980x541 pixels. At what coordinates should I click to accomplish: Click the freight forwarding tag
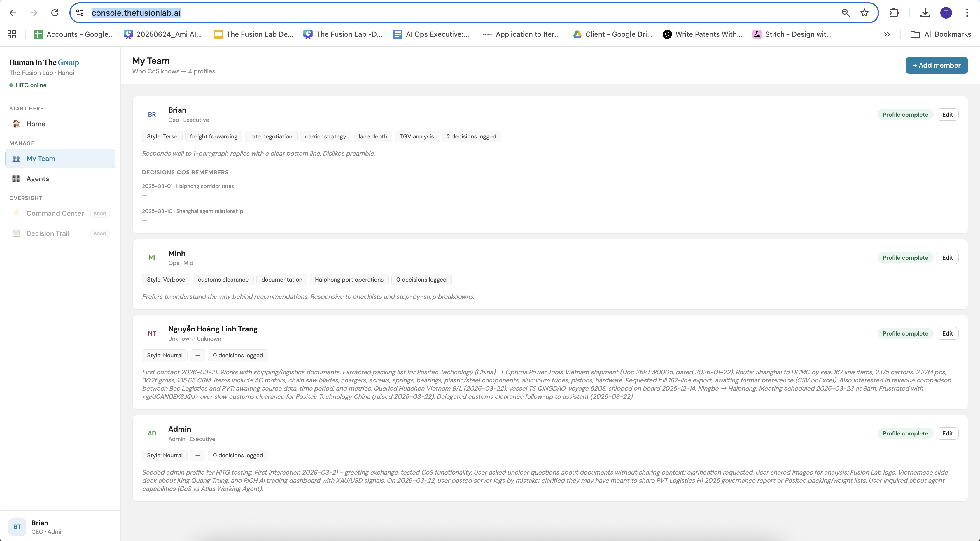point(213,136)
